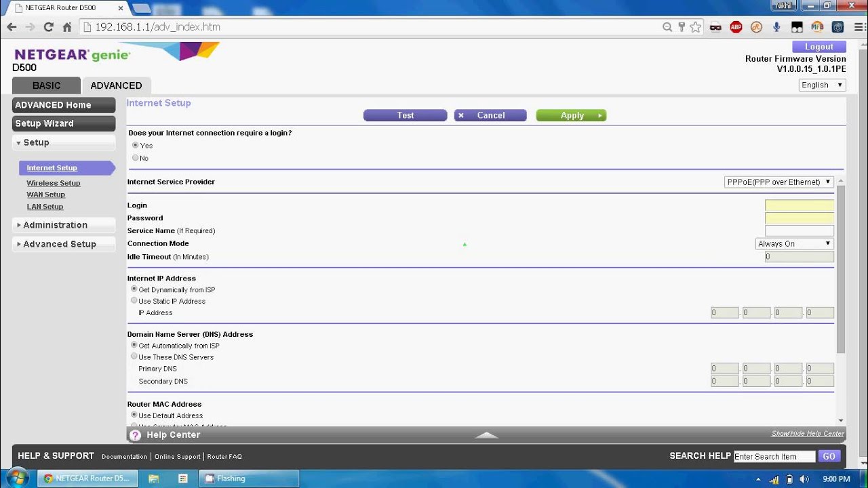Screen dimensions: 868x488
Task: Select Use These DNS Servers
Action: (134, 357)
